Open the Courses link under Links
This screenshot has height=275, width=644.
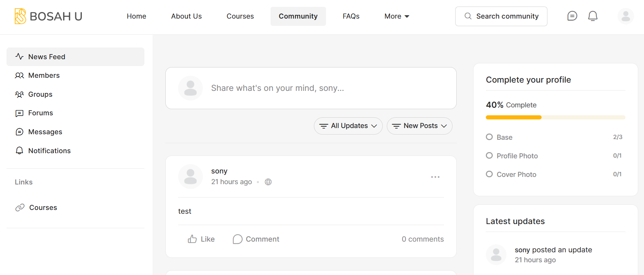coord(43,208)
